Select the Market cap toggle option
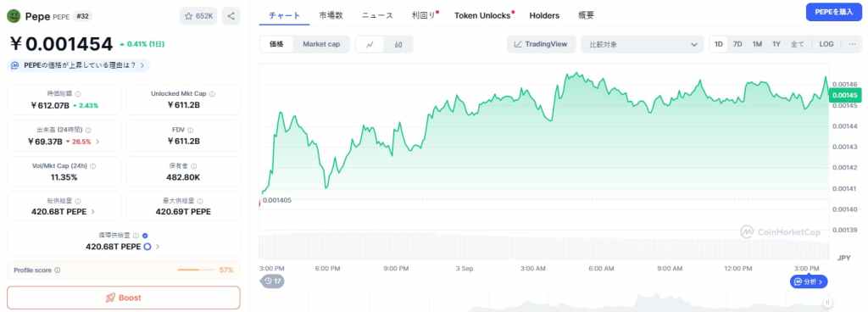This screenshot has height=312, width=868. (x=321, y=44)
